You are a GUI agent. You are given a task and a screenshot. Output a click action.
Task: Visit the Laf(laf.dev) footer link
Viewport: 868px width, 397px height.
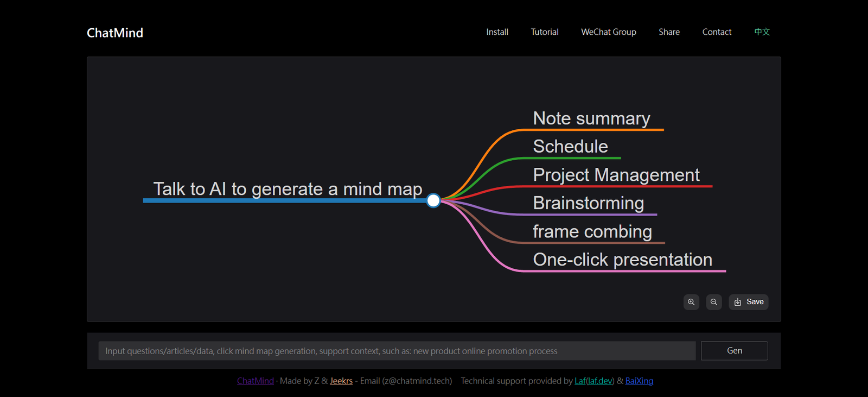tap(594, 381)
